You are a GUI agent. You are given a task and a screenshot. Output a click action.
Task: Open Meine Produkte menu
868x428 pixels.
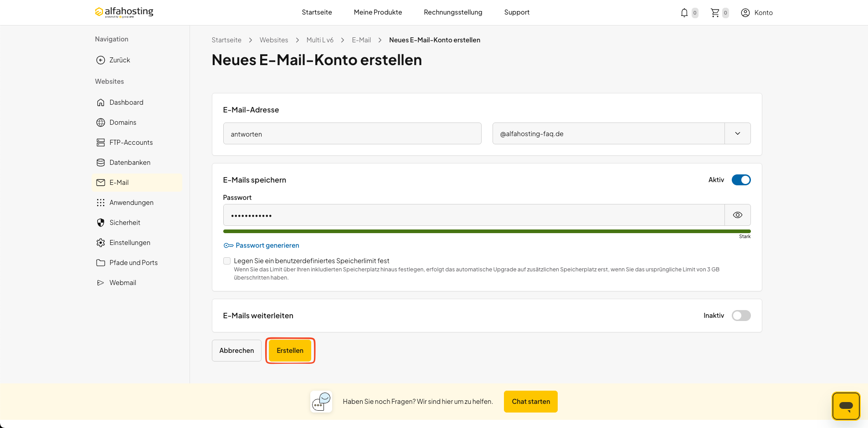pos(378,12)
